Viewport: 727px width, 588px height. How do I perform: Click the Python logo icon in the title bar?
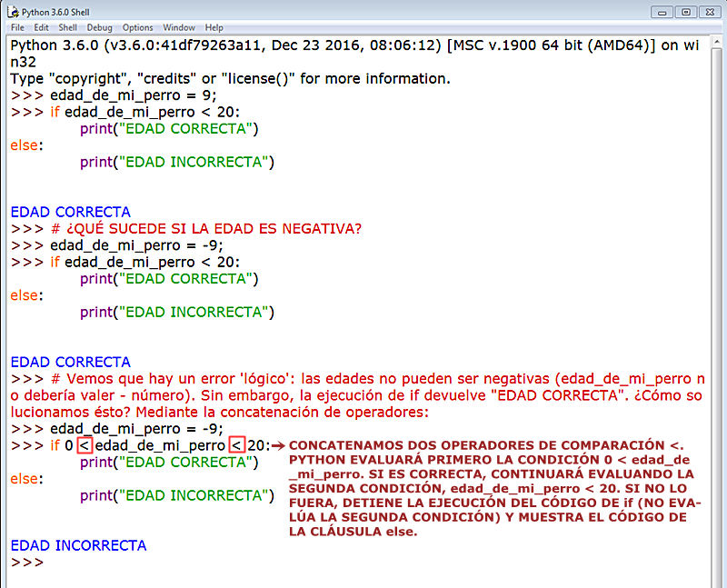click(13, 12)
